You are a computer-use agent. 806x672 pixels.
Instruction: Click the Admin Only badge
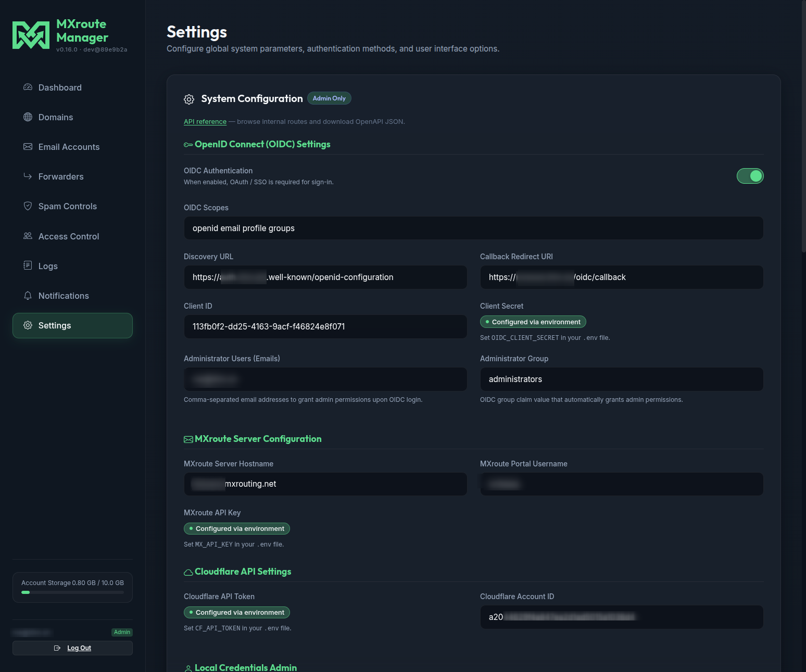coord(329,98)
